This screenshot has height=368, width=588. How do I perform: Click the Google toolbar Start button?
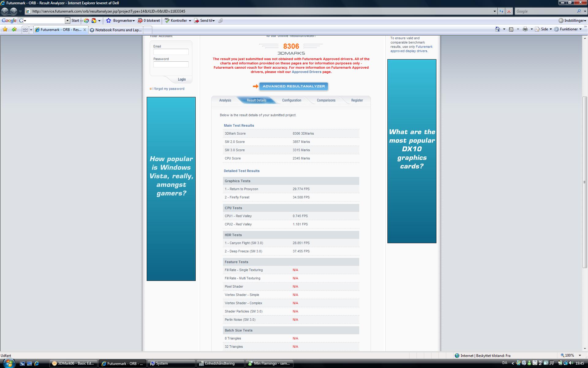click(x=75, y=21)
